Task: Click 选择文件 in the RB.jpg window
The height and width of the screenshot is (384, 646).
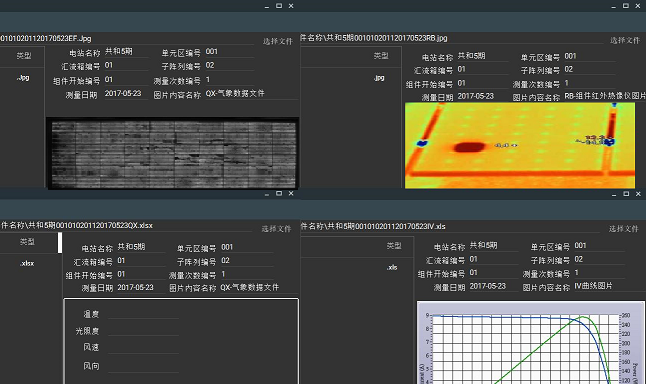Action: (x=625, y=40)
